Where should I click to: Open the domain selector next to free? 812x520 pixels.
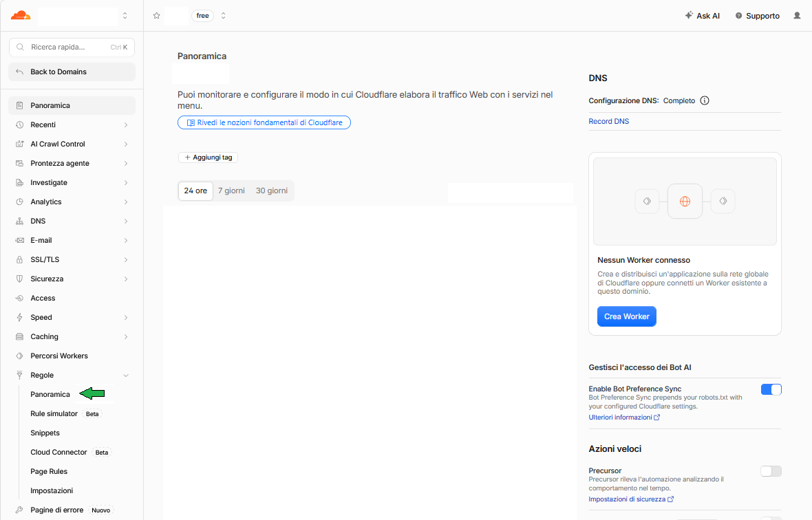[x=223, y=16]
